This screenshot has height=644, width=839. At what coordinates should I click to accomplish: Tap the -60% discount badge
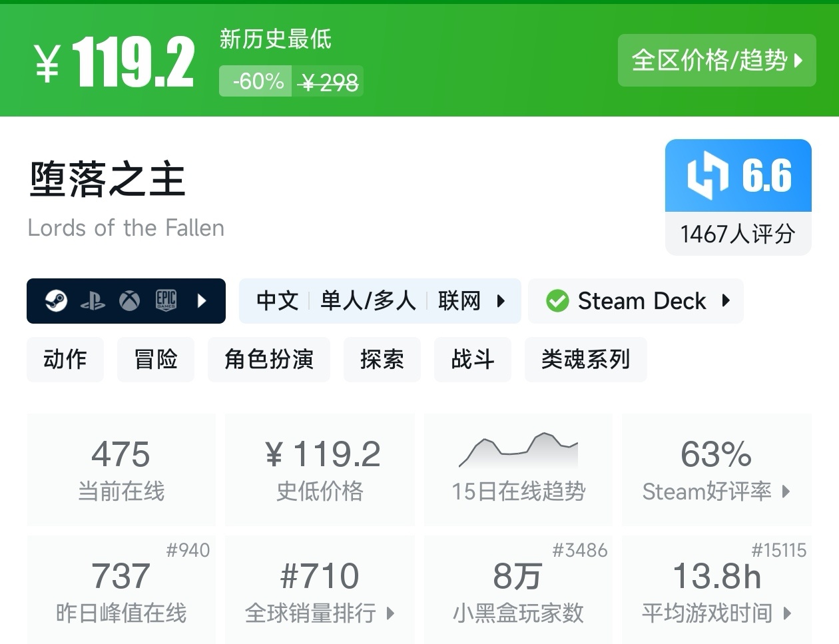tap(256, 81)
